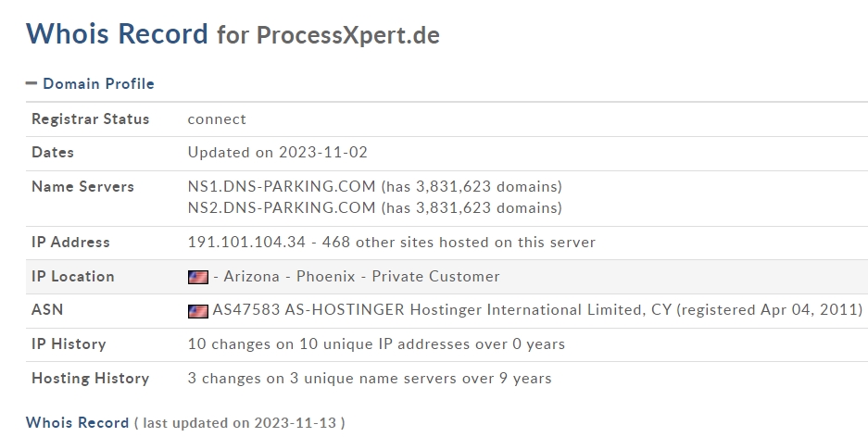The image size is (868, 437).
Task: Click the US flag in IP Location row
Action: click(x=198, y=277)
